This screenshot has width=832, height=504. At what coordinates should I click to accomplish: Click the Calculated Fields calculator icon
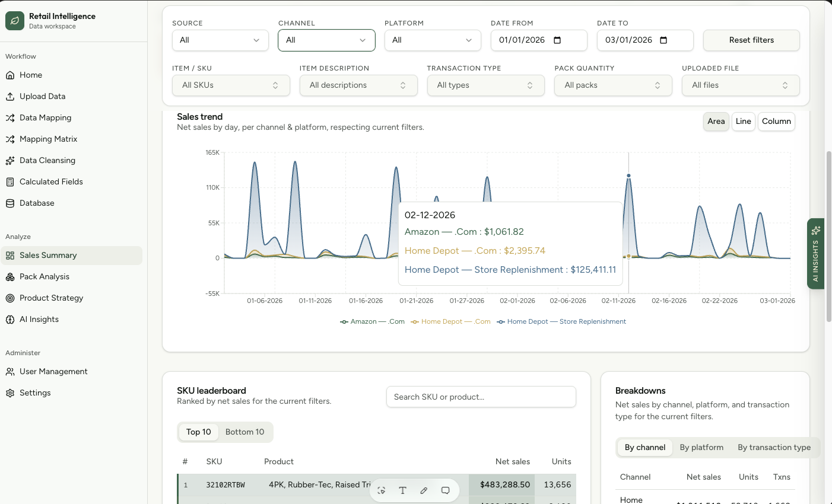[10, 182]
